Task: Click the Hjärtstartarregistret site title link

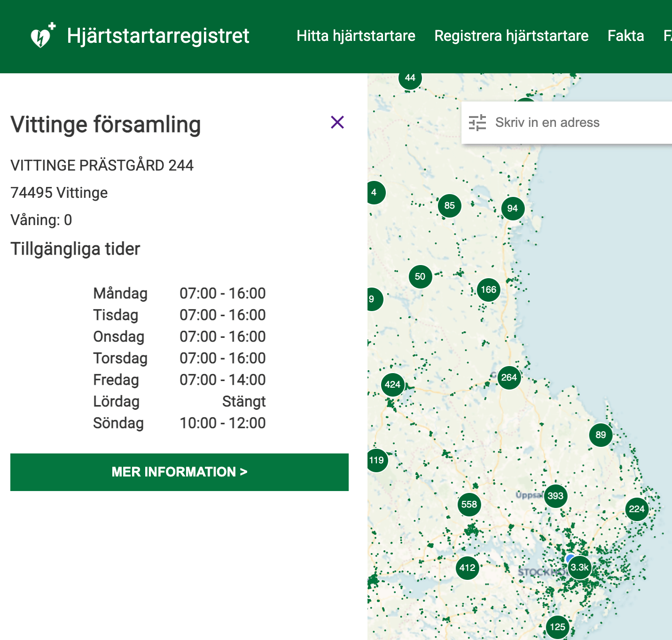Action: pyautogui.click(x=158, y=36)
